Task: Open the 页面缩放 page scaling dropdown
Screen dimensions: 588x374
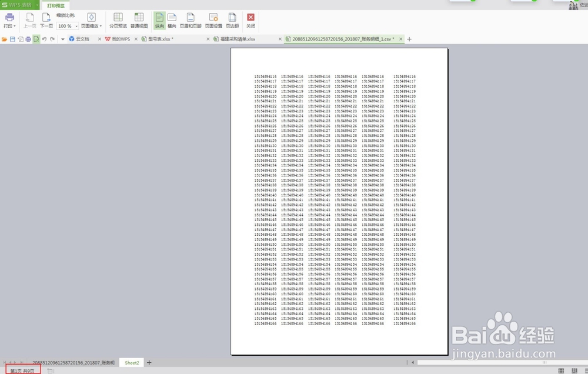Action: pos(91,21)
